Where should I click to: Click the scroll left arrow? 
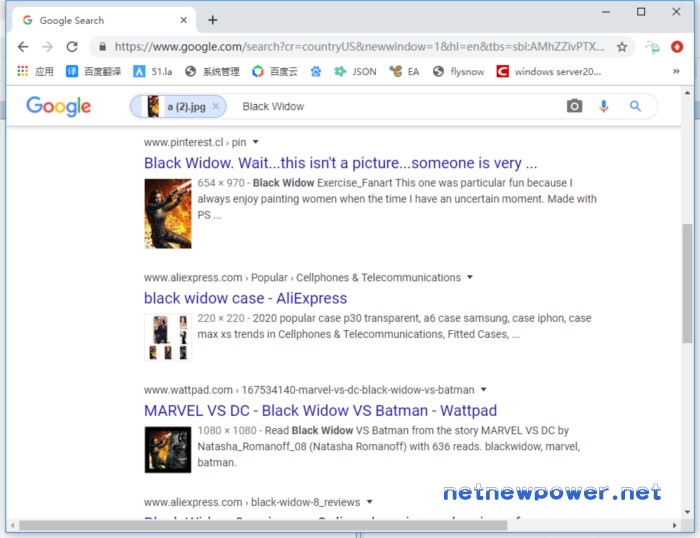tap(12, 525)
